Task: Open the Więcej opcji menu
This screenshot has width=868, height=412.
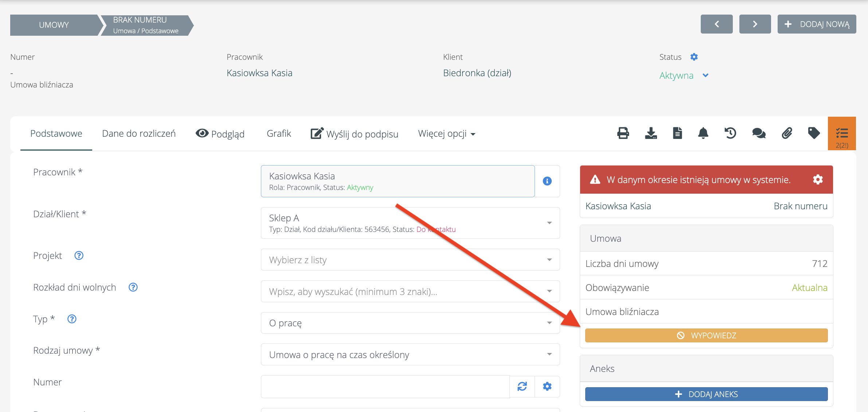Action: (x=446, y=134)
